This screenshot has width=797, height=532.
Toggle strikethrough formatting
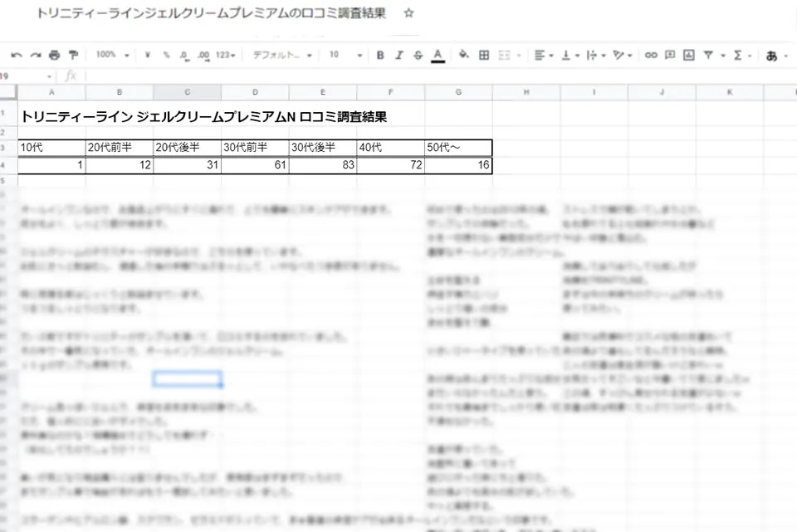point(417,54)
